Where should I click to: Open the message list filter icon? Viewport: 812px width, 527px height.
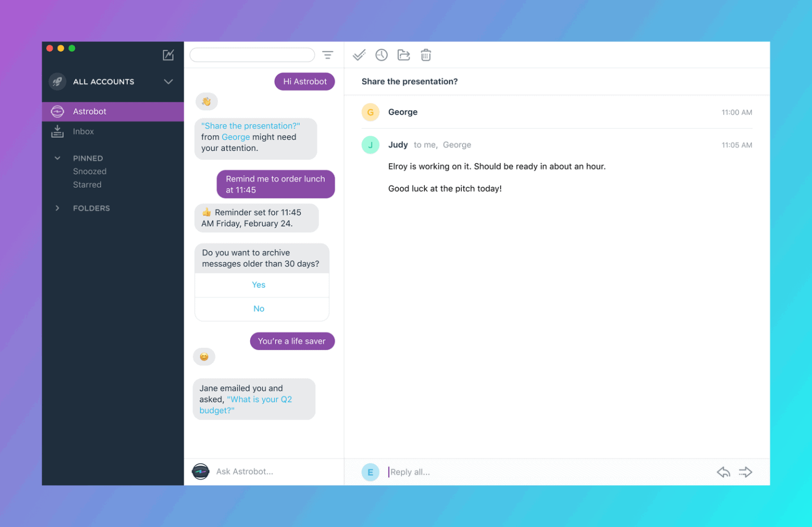coord(328,55)
